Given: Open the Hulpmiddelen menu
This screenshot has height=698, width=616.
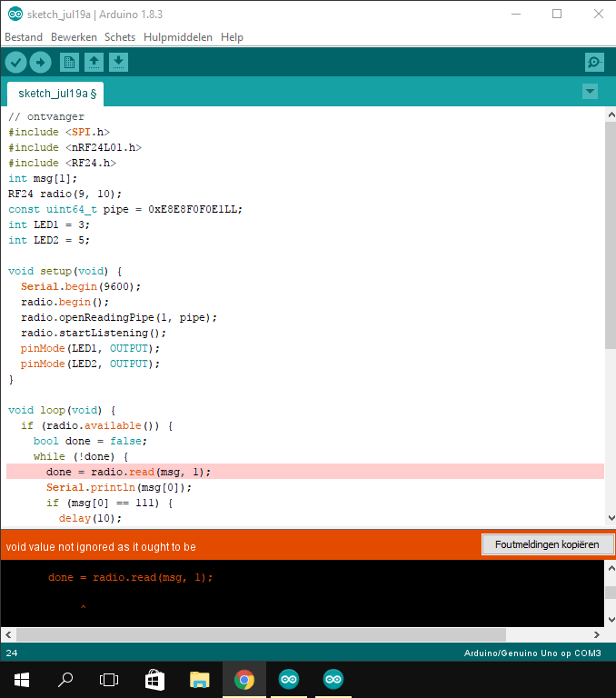Looking at the screenshot, I should click(x=178, y=37).
